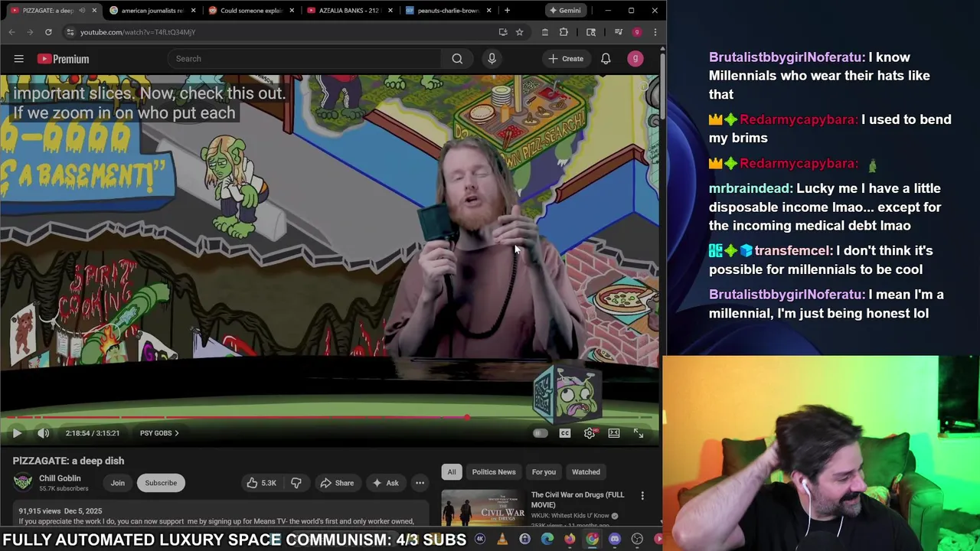Open options for Civil War on Drugs video

click(642, 496)
